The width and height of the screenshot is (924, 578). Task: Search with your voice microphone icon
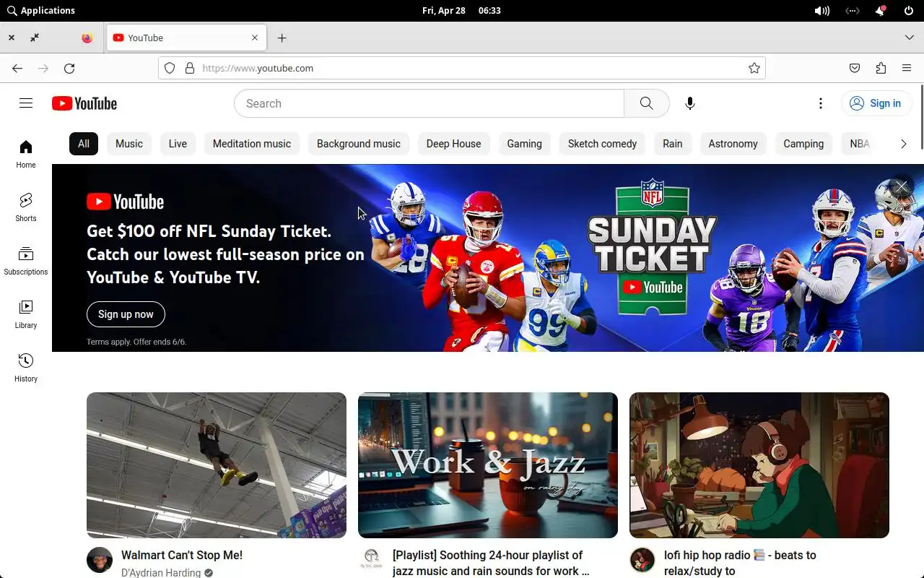pyautogui.click(x=690, y=103)
